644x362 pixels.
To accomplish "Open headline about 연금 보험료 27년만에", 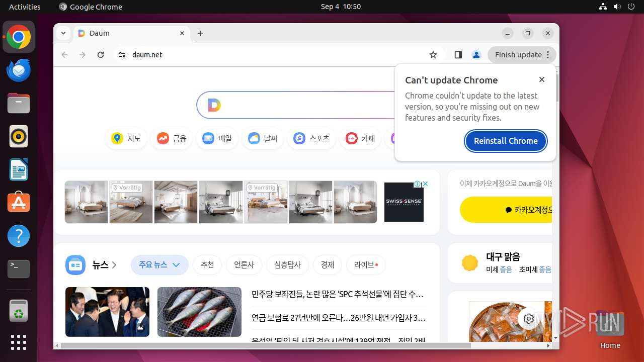I will pyautogui.click(x=339, y=318).
